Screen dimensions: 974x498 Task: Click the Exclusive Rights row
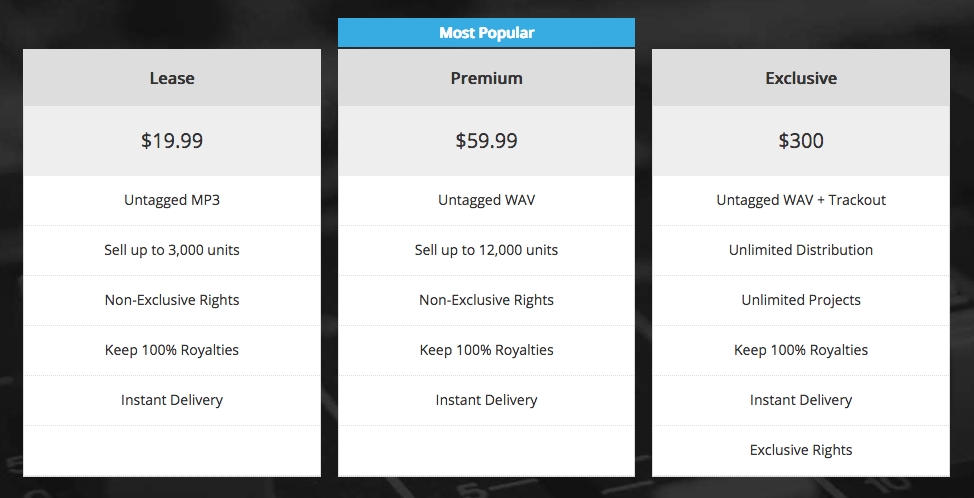pos(801,450)
